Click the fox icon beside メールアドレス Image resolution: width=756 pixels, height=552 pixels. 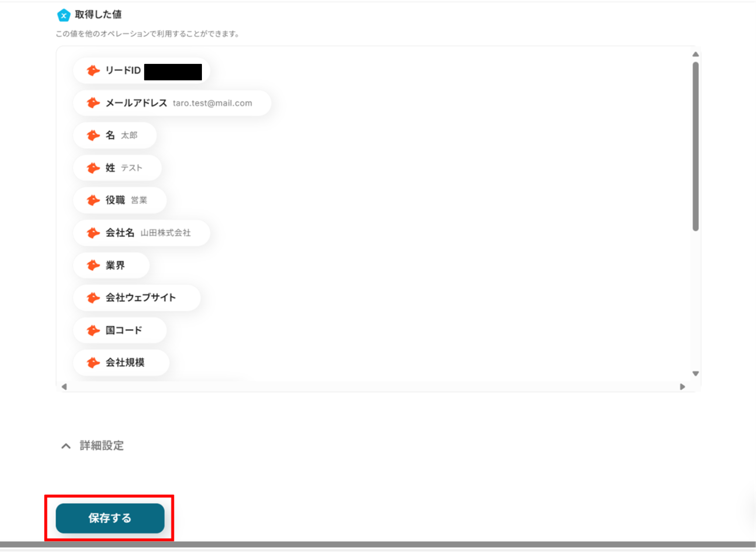[93, 103]
